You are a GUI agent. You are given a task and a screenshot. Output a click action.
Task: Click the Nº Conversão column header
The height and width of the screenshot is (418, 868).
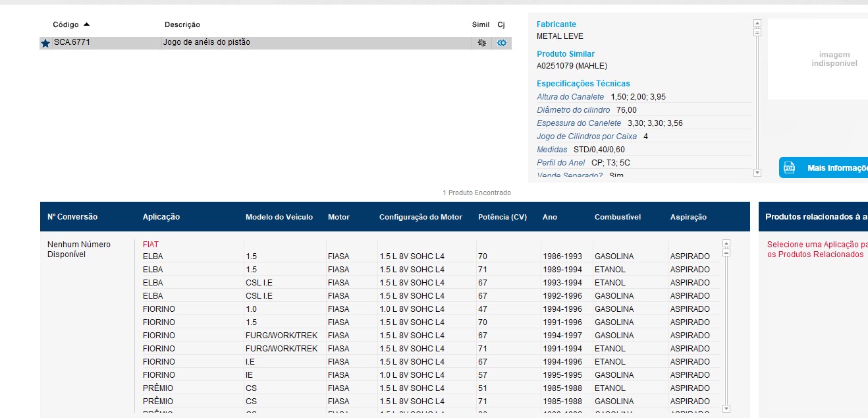(x=72, y=217)
